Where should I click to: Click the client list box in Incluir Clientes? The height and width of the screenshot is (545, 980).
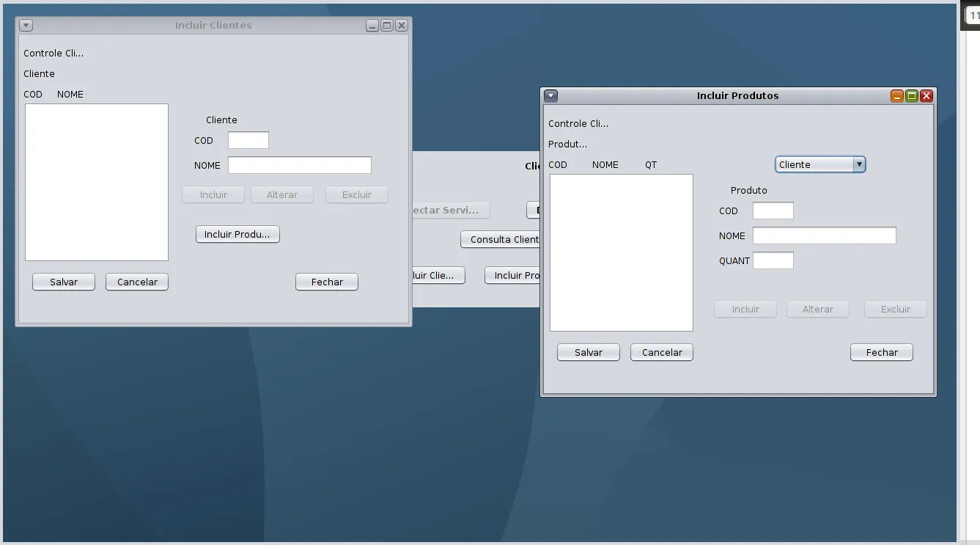pyautogui.click(x=97, y=182)
